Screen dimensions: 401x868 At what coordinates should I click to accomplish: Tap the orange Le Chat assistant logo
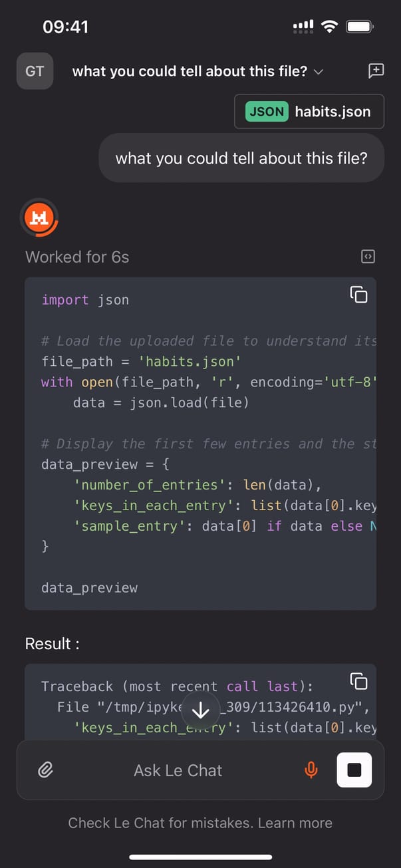click(40, 219)
